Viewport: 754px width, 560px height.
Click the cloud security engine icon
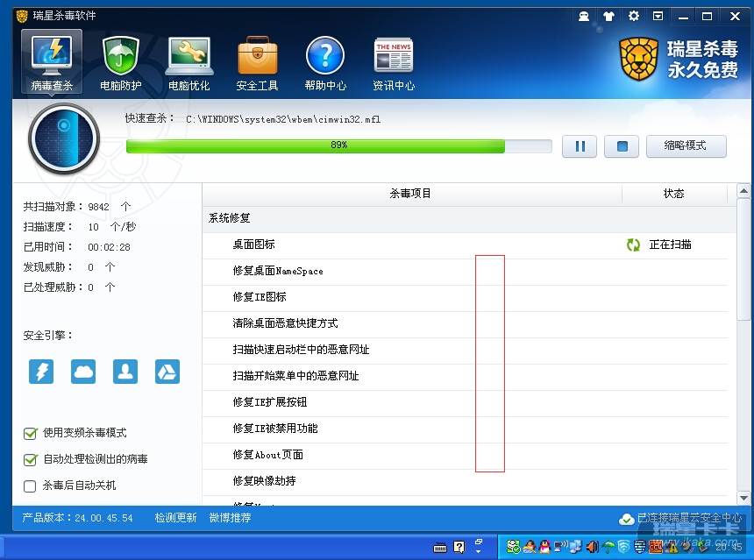pyautogui.click(x=83, y=372)
